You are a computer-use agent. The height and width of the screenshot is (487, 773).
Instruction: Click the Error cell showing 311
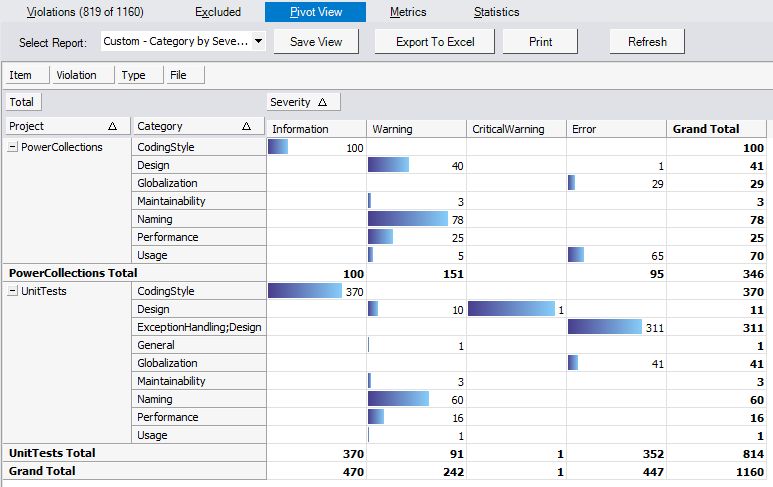click(x=616, y=327)
